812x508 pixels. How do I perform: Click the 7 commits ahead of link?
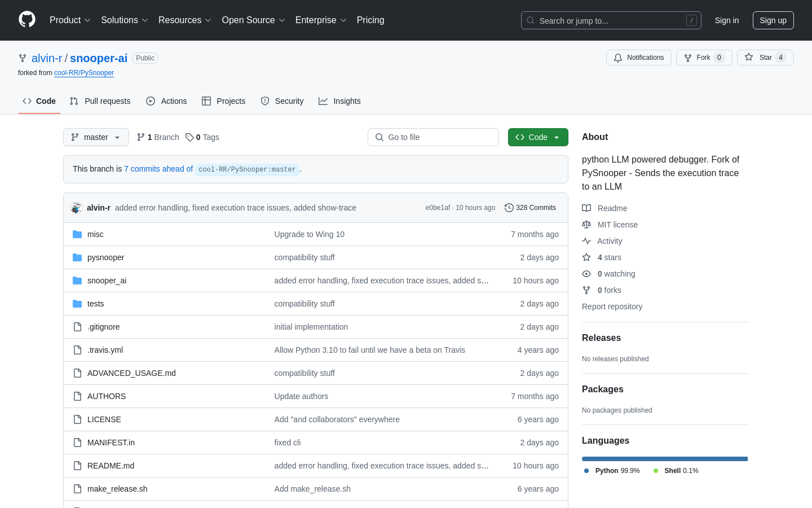[x=158, y=169]
